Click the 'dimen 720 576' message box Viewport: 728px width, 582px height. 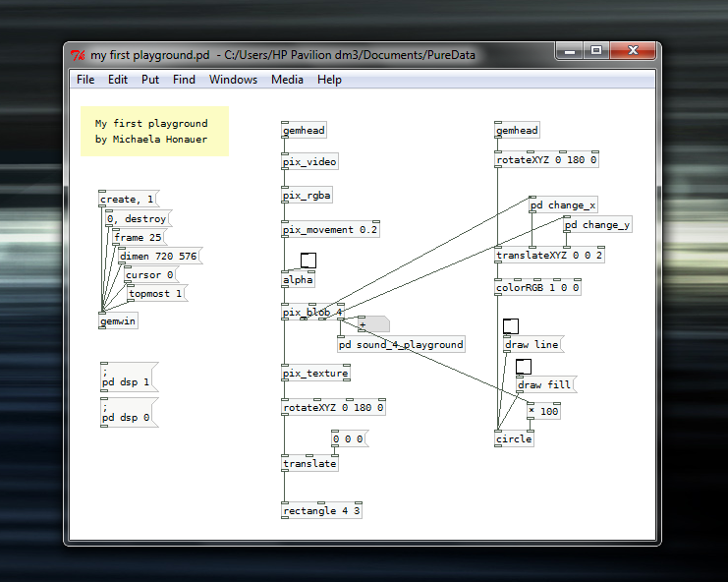tap(157, 257)
